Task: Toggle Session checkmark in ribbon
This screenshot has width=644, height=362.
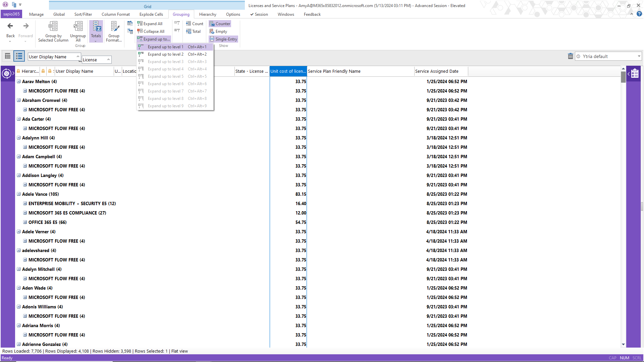Action: [259, 14]
